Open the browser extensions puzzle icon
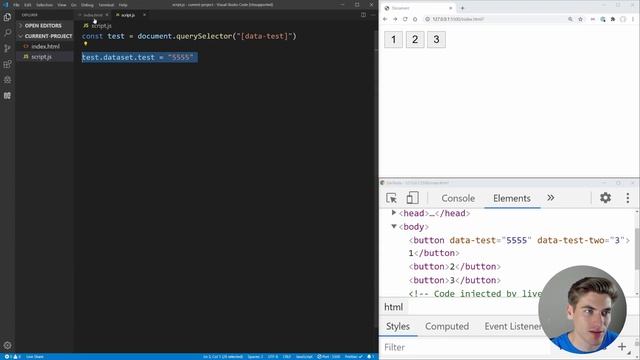 point(613,19)
